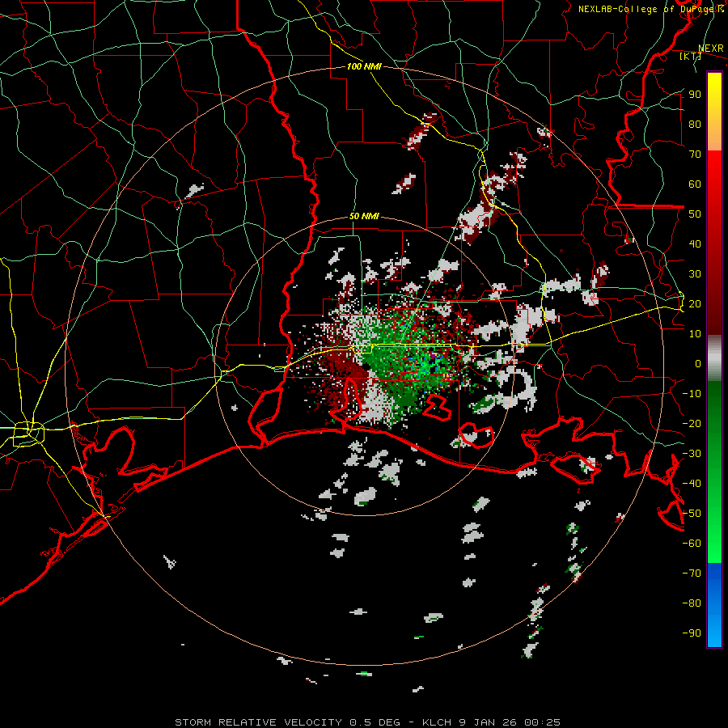Click the 20 value on velocity scale
This screenshot has width=728, height=728.
point(695,304)
